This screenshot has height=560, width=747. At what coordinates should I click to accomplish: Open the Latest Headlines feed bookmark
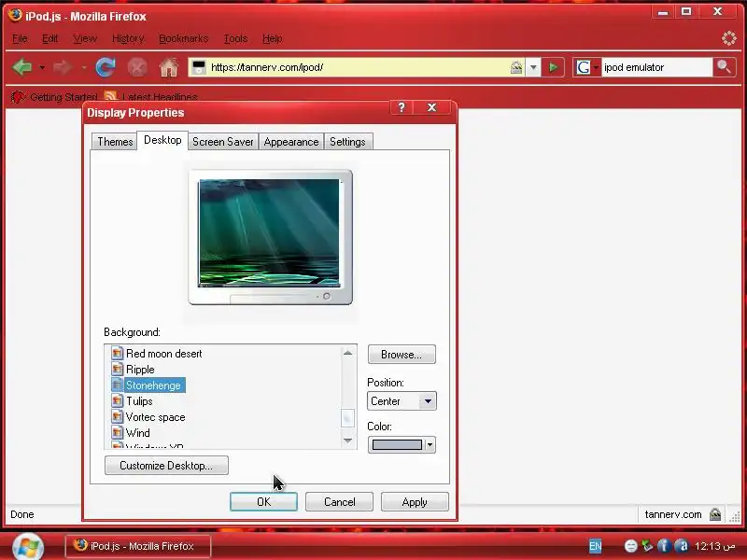[x=150, y=97]
